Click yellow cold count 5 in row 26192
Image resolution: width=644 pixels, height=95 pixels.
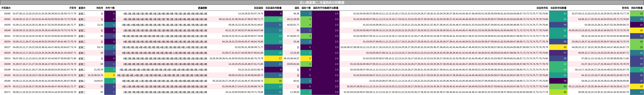pyautogui.click(x=110, y=75)
